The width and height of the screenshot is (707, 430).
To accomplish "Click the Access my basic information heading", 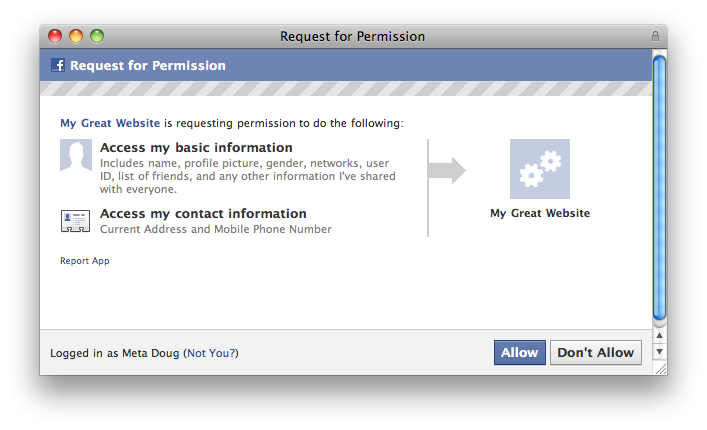I will click(x=196, y=148).
